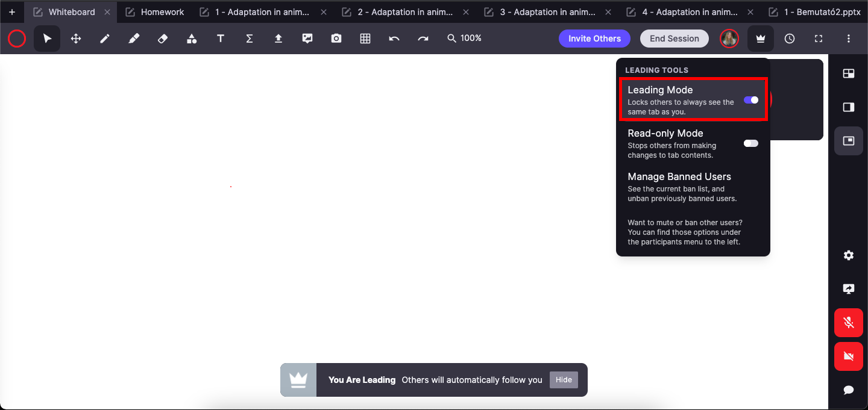Image resolution: width=868 pixels, height=410 pixels.
Task: Turn off the Leading Mode switch
Action: click(x=750, y=100)
